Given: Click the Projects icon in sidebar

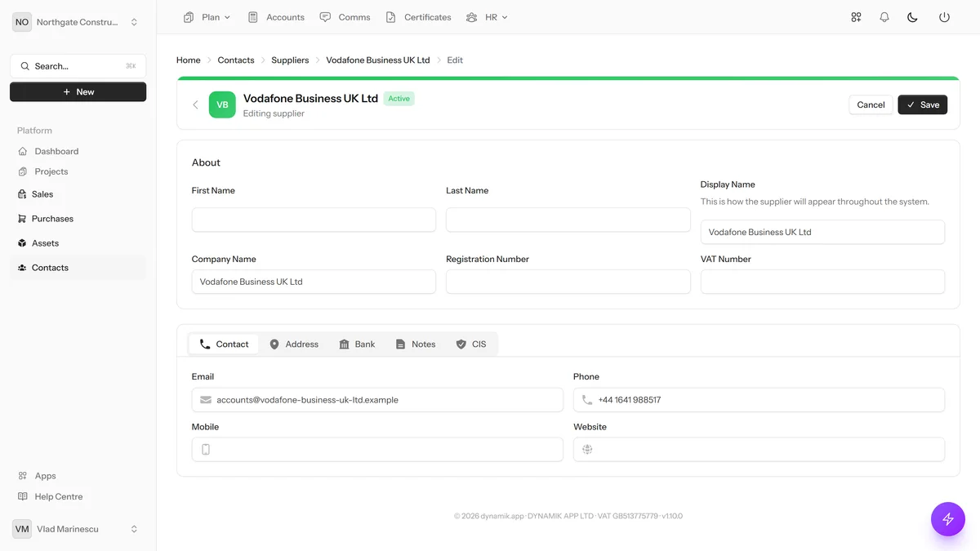Looking at the screenshot, I should [23, 171].
